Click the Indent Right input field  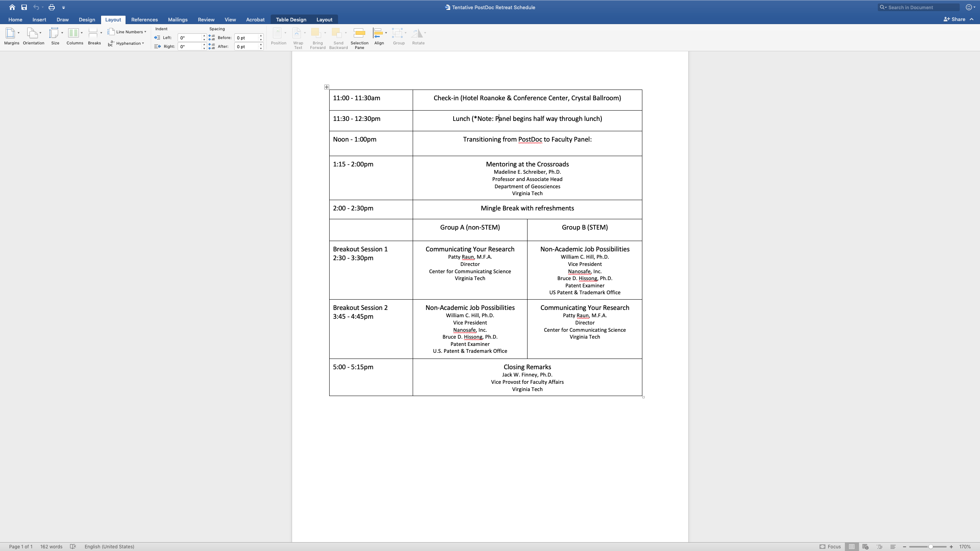(190, 46)
